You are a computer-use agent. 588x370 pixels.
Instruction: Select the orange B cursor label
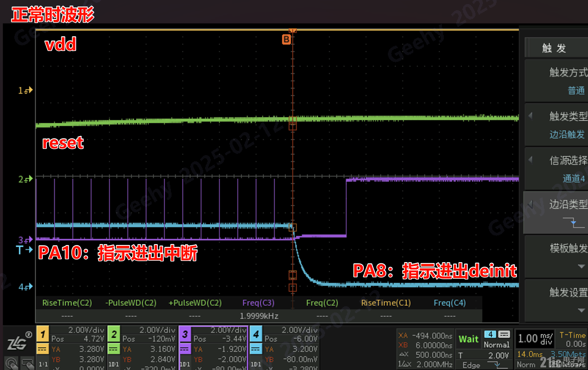pyautogui.click(x=286, y=39)
